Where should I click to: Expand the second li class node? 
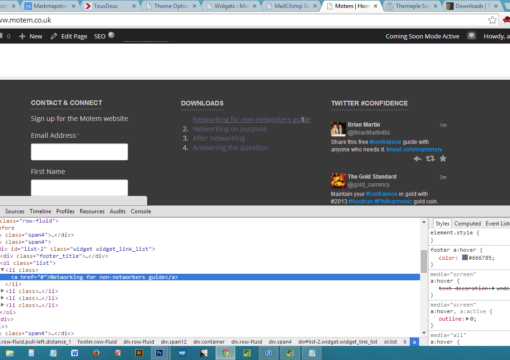tap(3, 291)
